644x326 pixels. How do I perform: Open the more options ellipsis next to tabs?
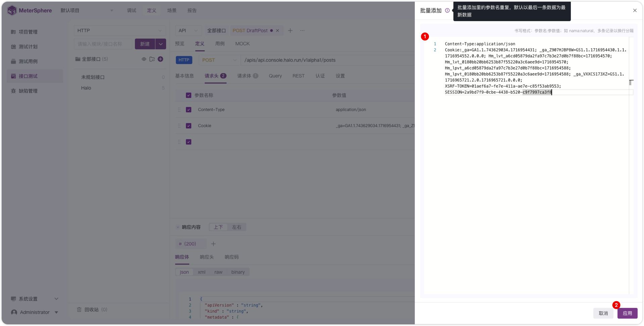[302, 31]
